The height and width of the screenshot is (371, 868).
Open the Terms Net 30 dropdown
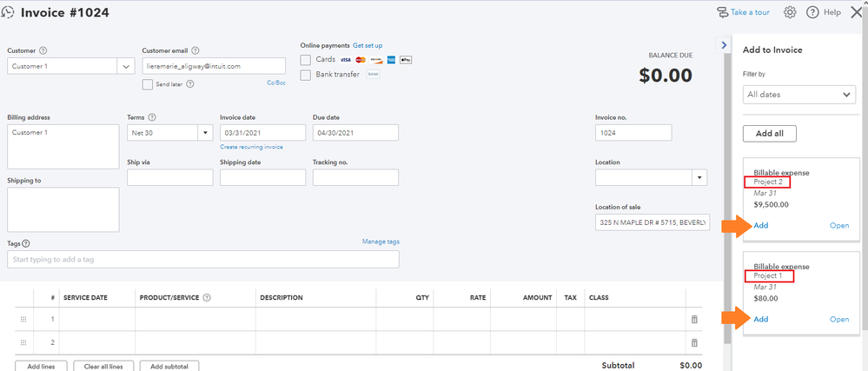tap(205, 133)
